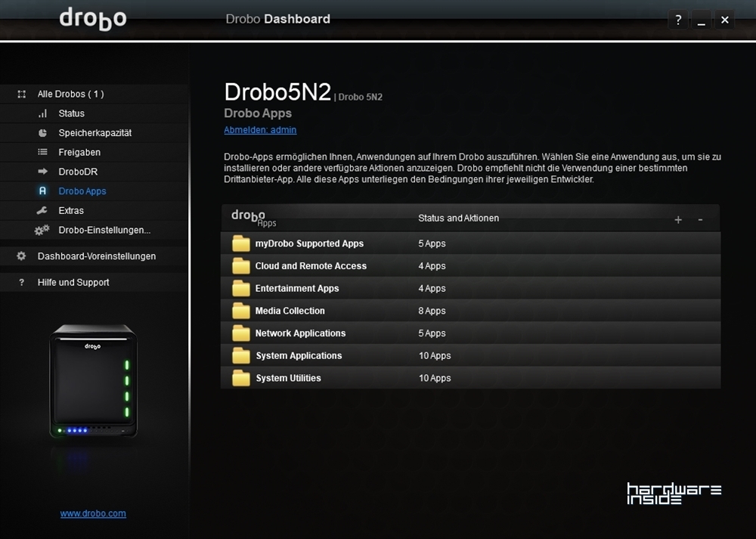Select Alle Drobos in the sidebar
This screenshot has width=756, height=539.
[x=94, y=94]
